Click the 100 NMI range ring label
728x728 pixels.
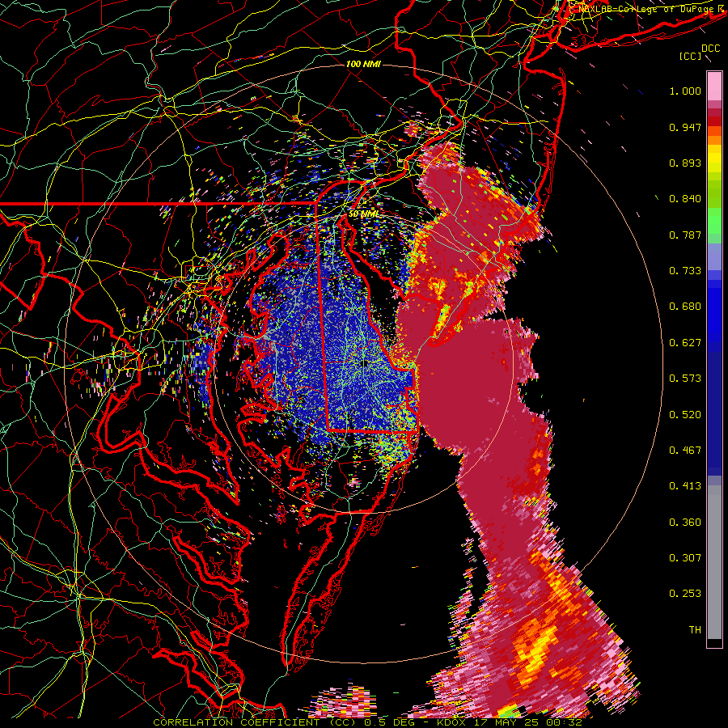[363, 64]
